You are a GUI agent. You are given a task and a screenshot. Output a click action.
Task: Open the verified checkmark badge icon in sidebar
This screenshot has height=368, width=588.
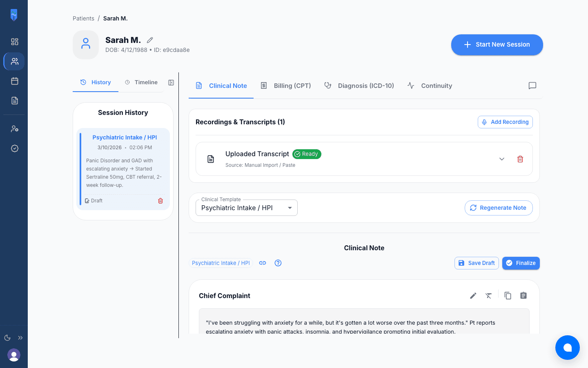pos(15,148)
